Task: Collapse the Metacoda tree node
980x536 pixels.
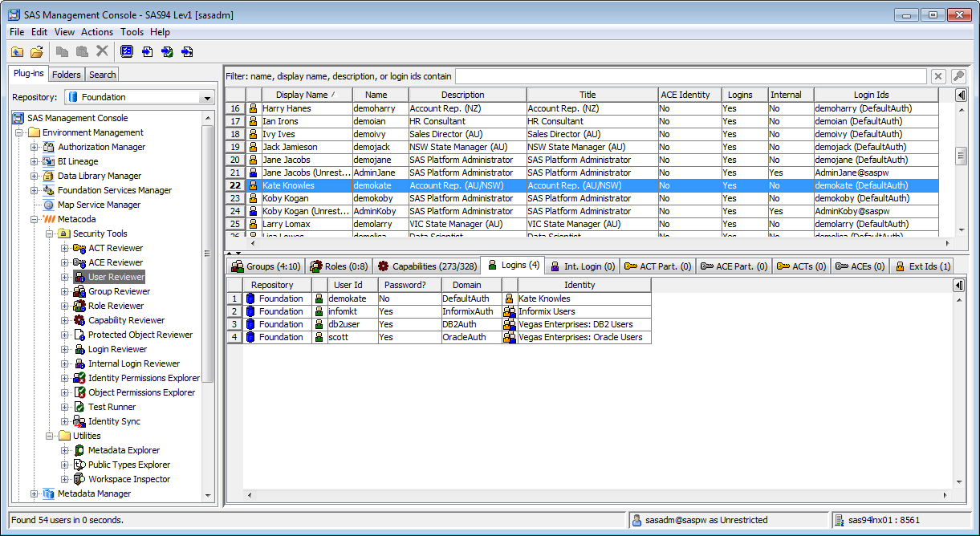Action: click(x=34, y=219)
